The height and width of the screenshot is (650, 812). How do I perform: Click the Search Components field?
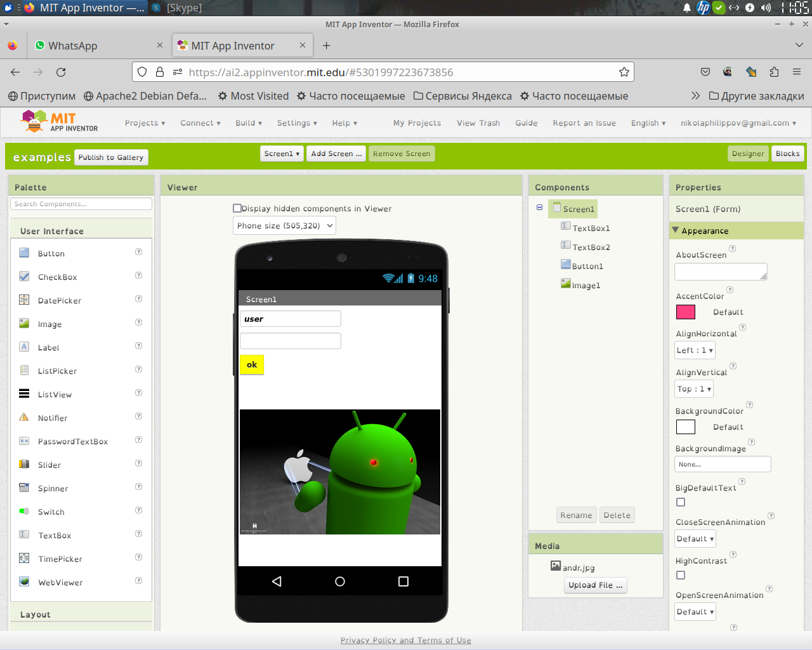click(x=81, y=204)
